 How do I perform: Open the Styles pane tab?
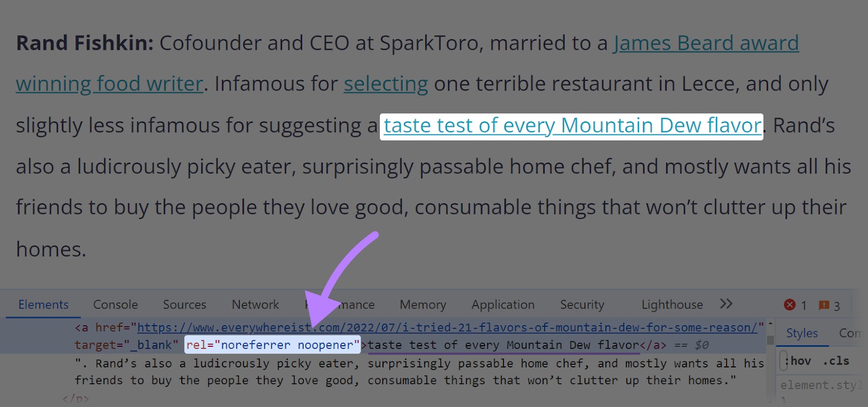(802, 333)
